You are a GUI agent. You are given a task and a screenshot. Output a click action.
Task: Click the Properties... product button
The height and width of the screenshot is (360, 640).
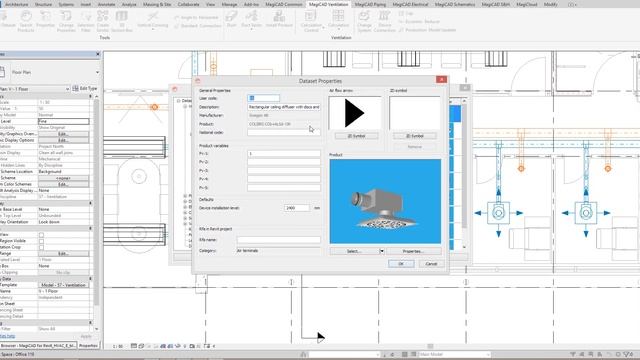(413, 251)
